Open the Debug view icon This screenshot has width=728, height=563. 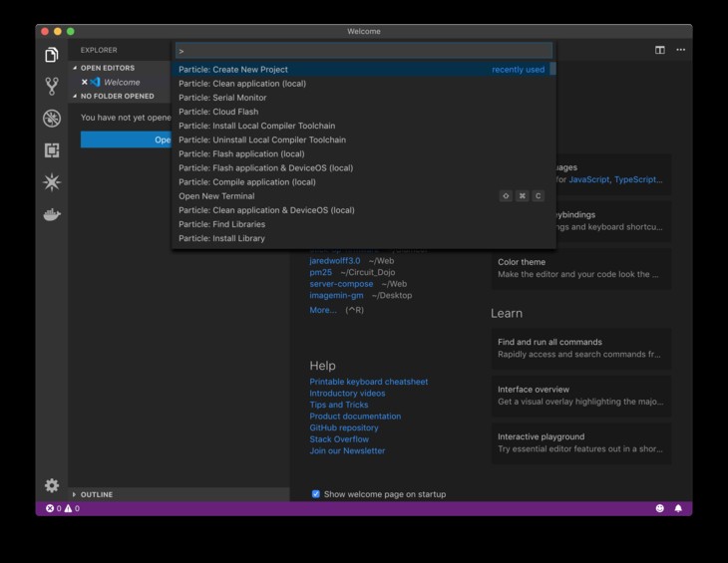52,119
